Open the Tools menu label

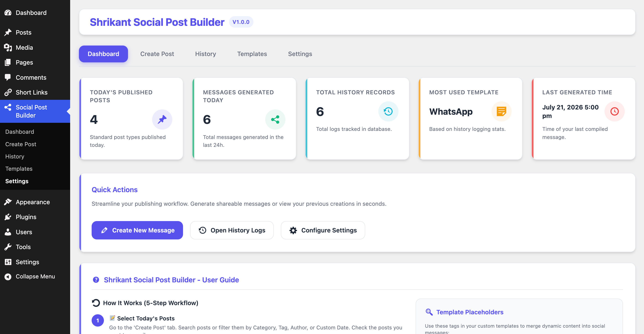[x=23, y=247]
